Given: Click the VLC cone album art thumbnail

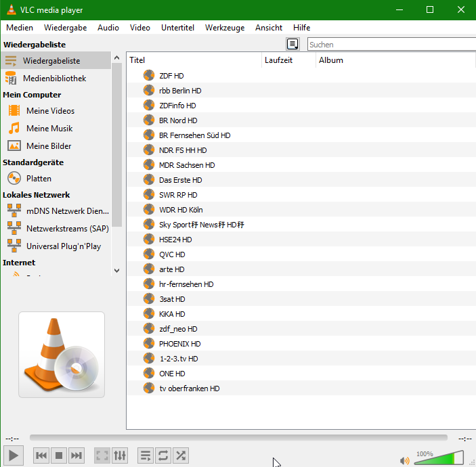Looking at the screenshot, I should (x=62, y=355).
